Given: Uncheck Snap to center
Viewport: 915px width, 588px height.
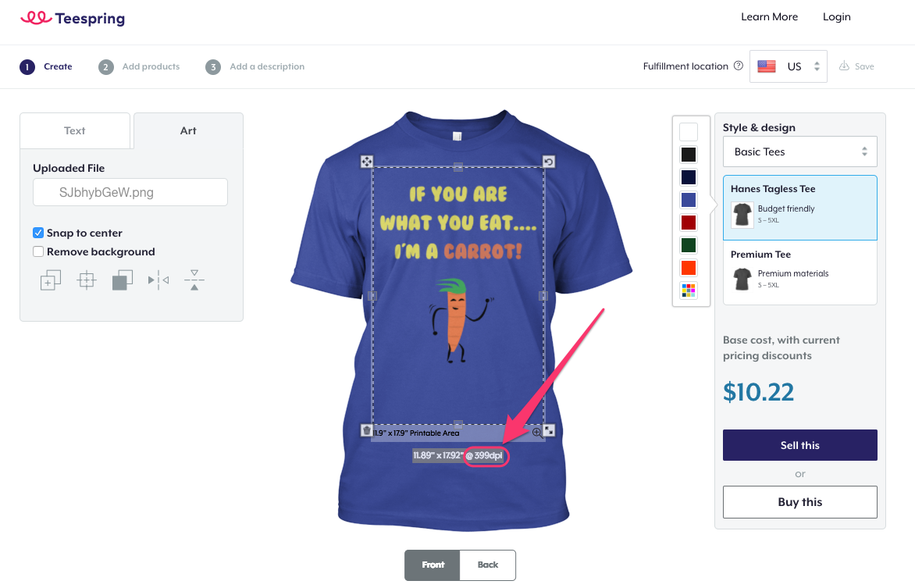Looking at the screenshot, I should [38, 233].
